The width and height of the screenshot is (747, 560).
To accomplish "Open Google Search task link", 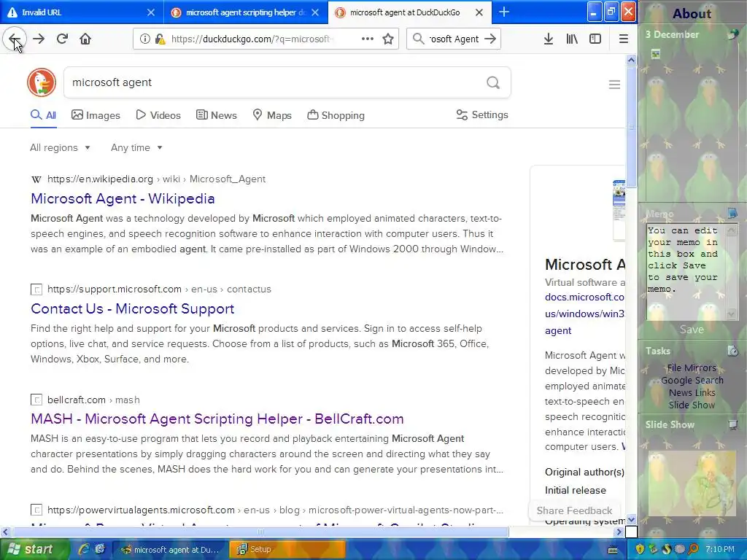I will (x=692, y=380).
